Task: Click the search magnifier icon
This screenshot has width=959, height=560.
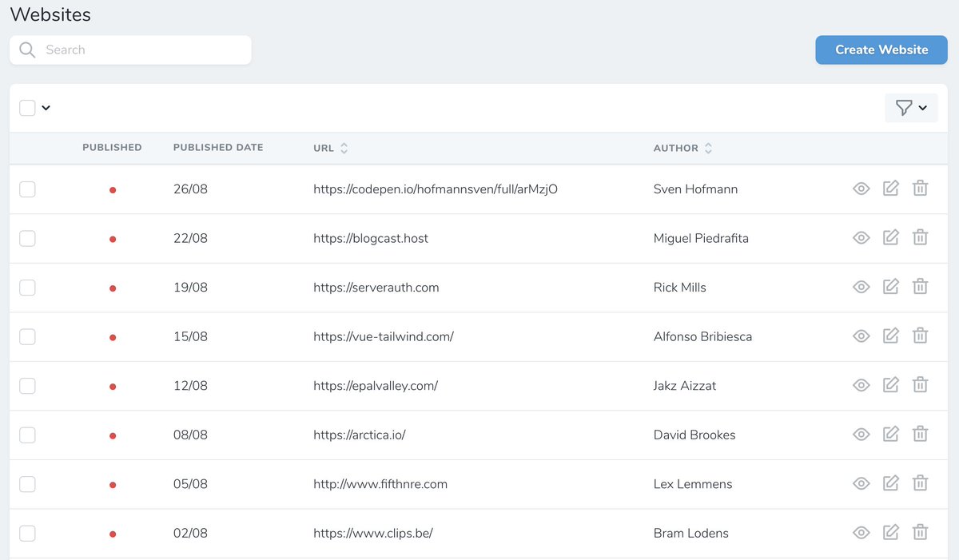Action: 27,50
